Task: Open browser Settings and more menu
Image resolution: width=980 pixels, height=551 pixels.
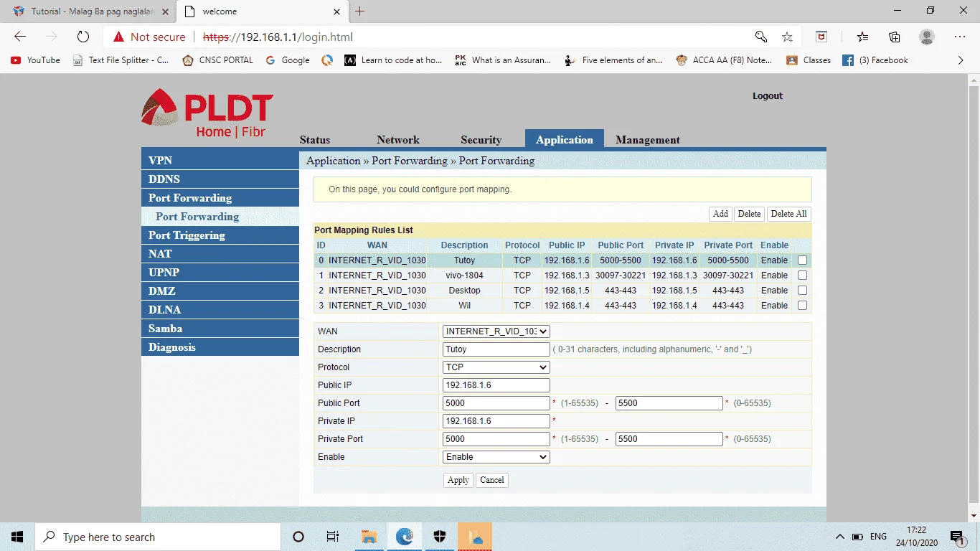Action: click(960, 37)
